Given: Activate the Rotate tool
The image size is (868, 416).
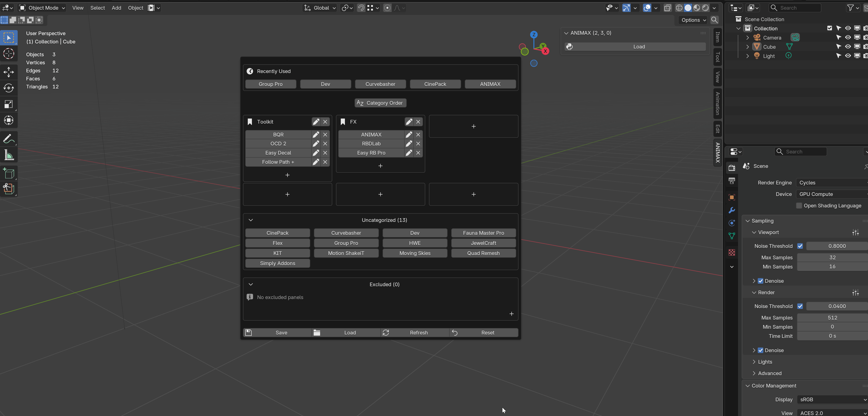Looking at the screenshot, I should tap(9, 88).
